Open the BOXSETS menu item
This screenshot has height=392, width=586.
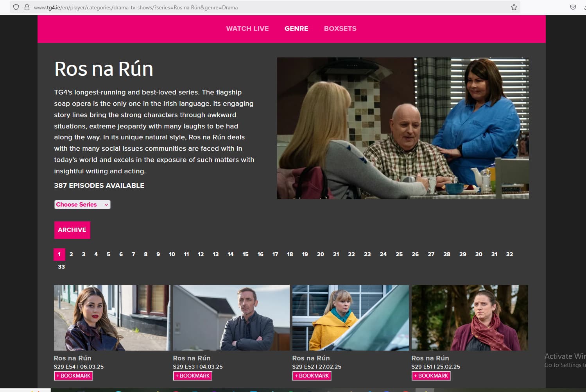340,29
